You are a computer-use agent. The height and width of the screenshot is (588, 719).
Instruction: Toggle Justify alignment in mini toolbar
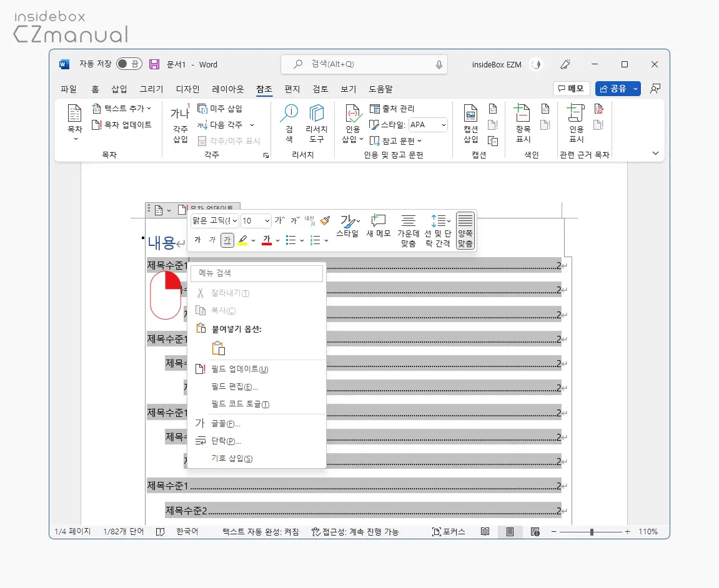465,231
